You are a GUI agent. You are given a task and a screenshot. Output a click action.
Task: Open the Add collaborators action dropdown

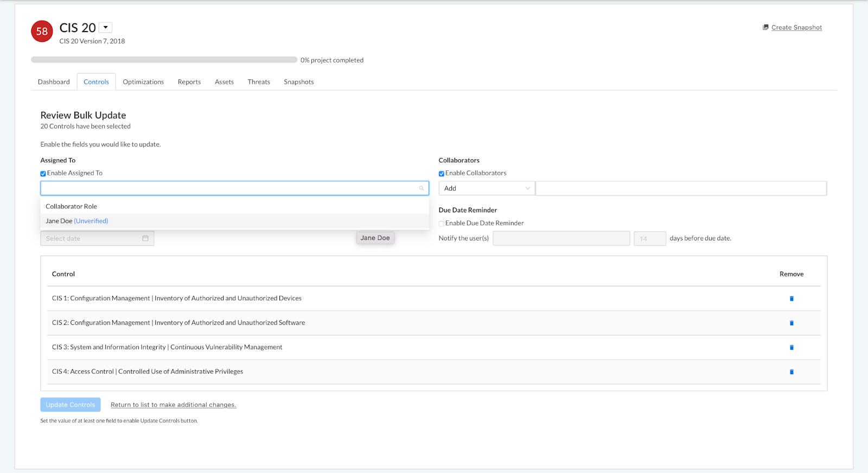[x=487, y=188]
